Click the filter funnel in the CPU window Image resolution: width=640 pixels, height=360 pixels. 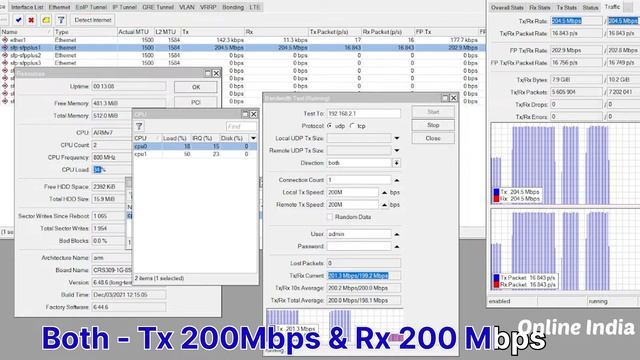click(x=139, y=127)
